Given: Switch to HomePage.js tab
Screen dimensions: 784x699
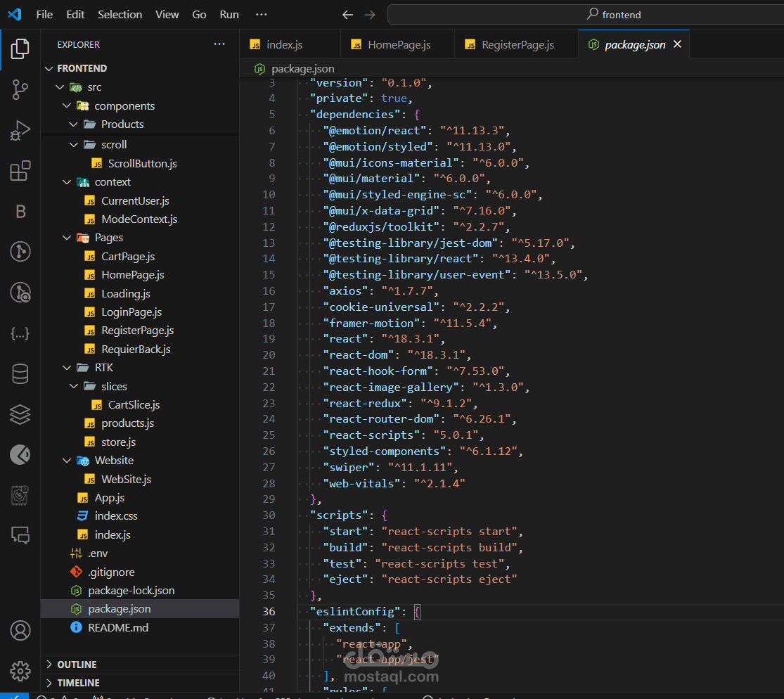Looking at the screenshot, I should pyautogui.click(x=399, y=45).
